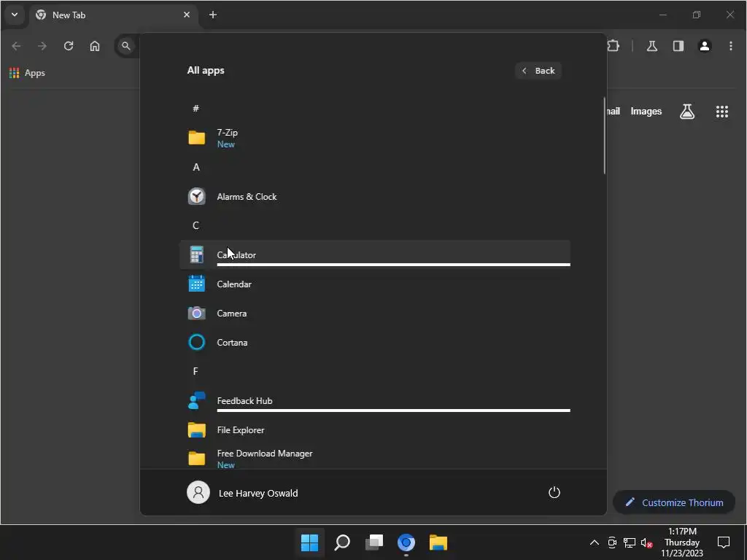The width and height of the screenshot is (747, 560).
Task: Open Task View on taskbar
Action: point(374,542)
